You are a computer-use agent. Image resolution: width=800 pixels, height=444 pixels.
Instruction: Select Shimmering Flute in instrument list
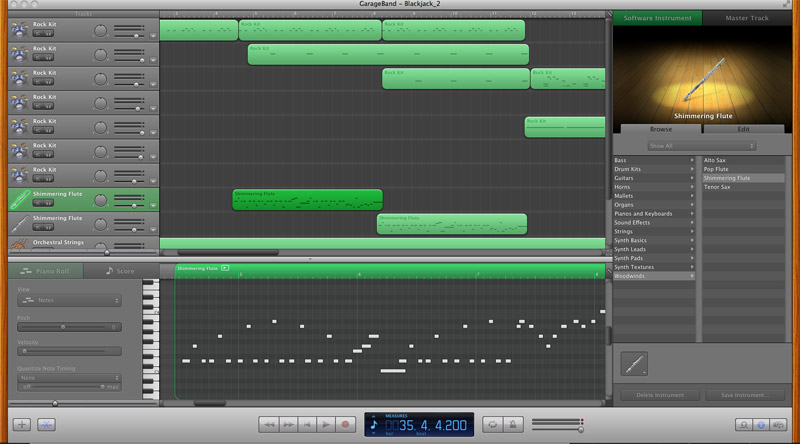tap(743, 178)
